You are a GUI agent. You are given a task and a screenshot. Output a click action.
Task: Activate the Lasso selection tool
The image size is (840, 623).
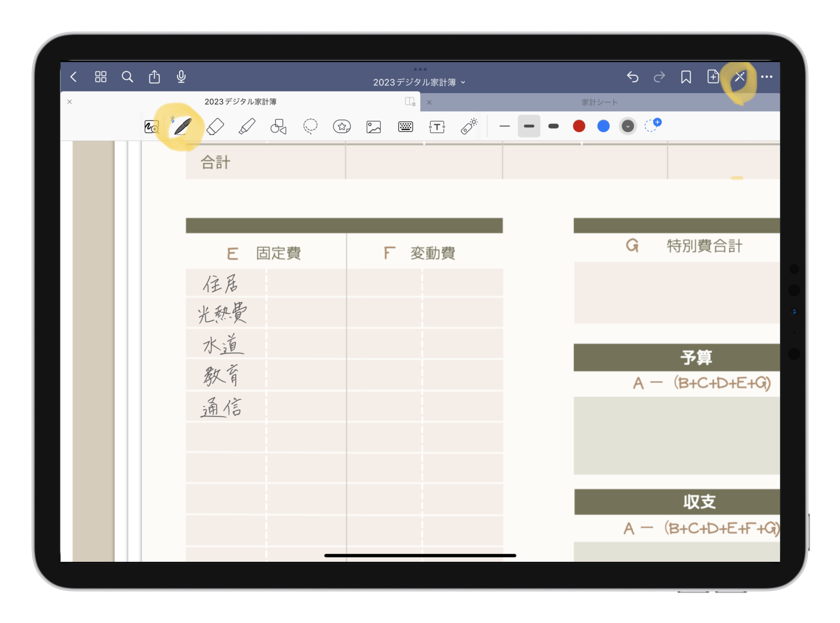[x=310, y=126]
